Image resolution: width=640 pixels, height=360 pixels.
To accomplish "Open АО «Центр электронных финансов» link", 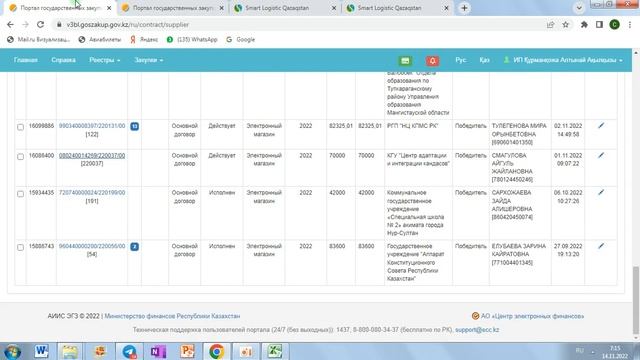I will (x=532, y=316).
